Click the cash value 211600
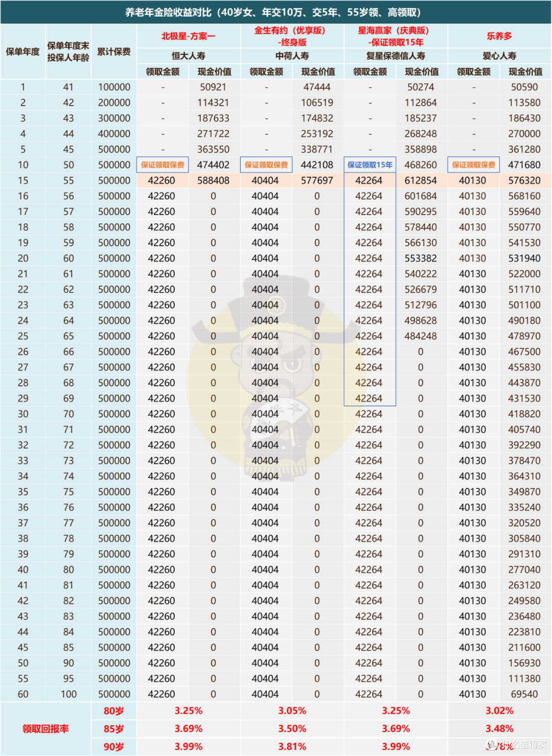Viewport: 552px width, 756px height. [524, 648]
